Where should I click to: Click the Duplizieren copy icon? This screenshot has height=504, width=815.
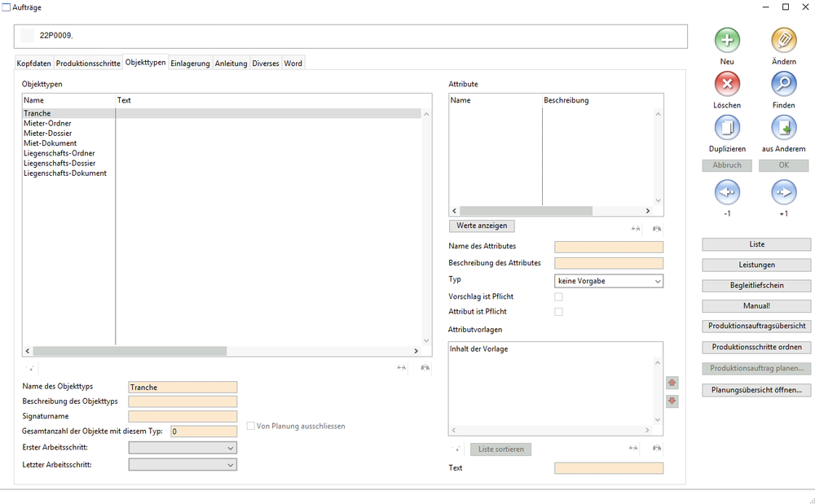727,128
